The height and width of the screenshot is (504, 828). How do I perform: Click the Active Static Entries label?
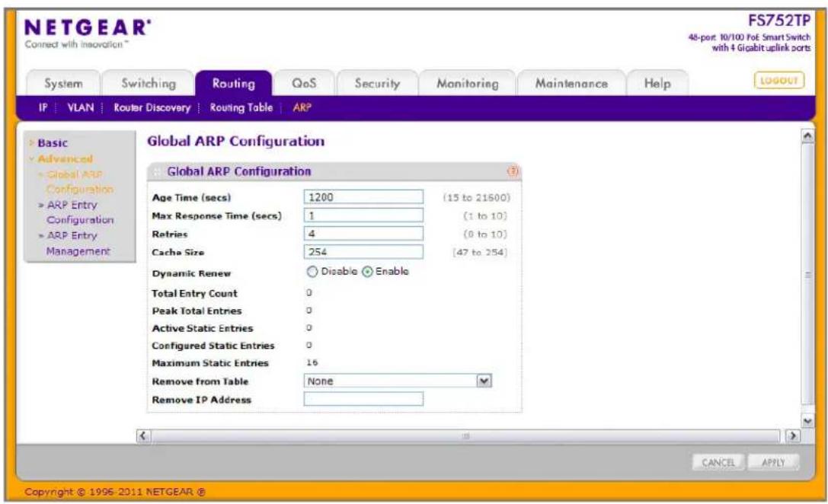pyautogui.click(x=203, y=328)
